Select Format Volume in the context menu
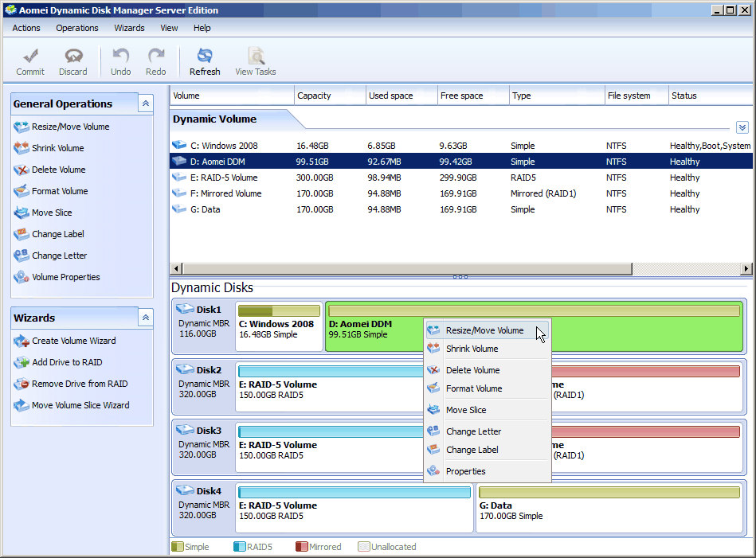The height and width of the screenshot is (558, 756). 473,388
